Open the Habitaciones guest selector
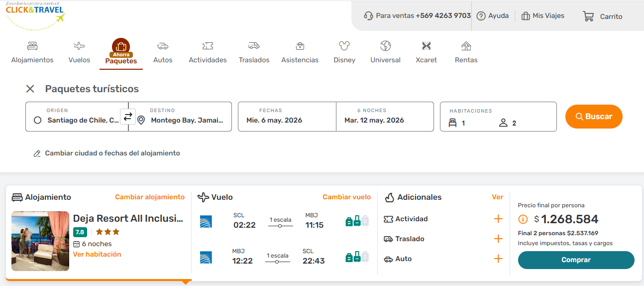 pos(498,117)
